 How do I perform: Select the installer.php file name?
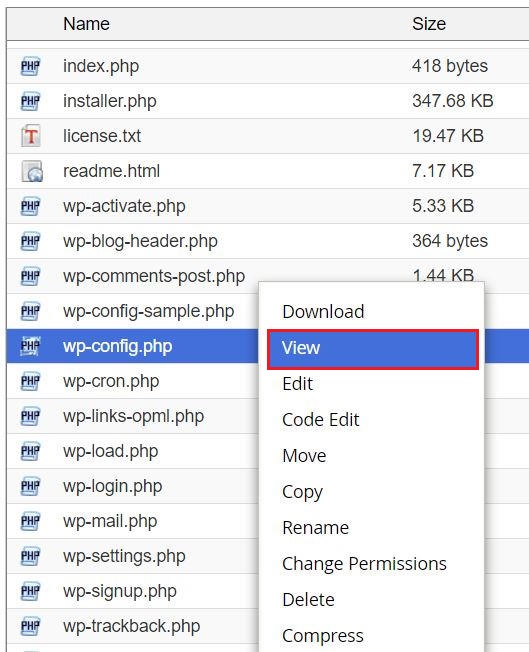point(110,101)
